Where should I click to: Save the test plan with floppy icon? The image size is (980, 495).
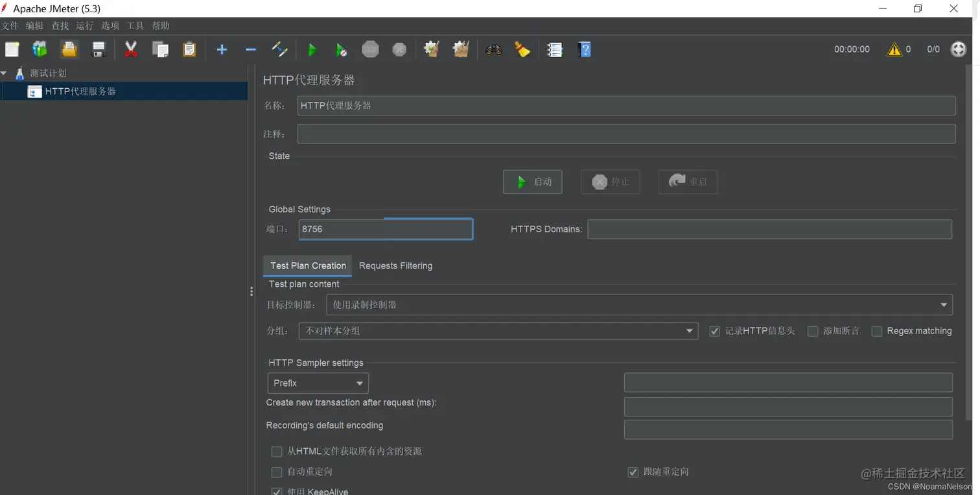pos(99,49)
